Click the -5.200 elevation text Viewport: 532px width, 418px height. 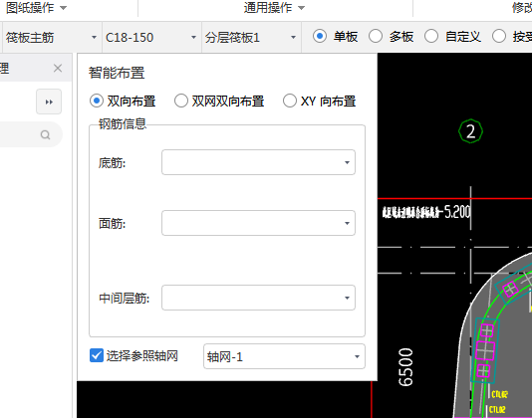tap(454, 212)
